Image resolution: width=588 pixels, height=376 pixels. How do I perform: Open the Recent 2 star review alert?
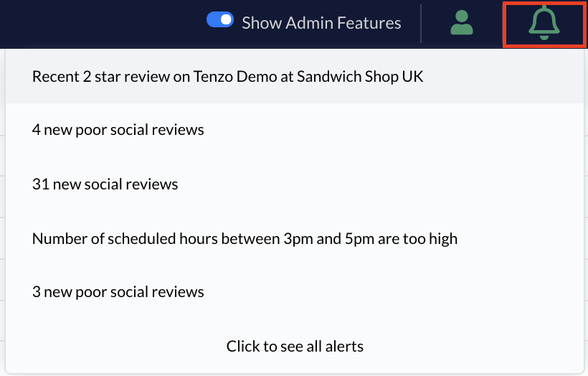(x=295, y=77)
